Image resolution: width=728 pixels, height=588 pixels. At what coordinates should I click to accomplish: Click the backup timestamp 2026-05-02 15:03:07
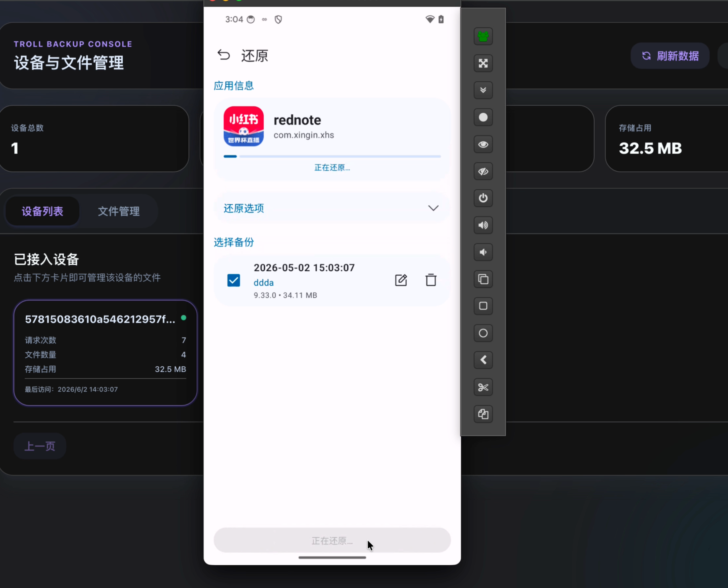(x=304, y=268)
